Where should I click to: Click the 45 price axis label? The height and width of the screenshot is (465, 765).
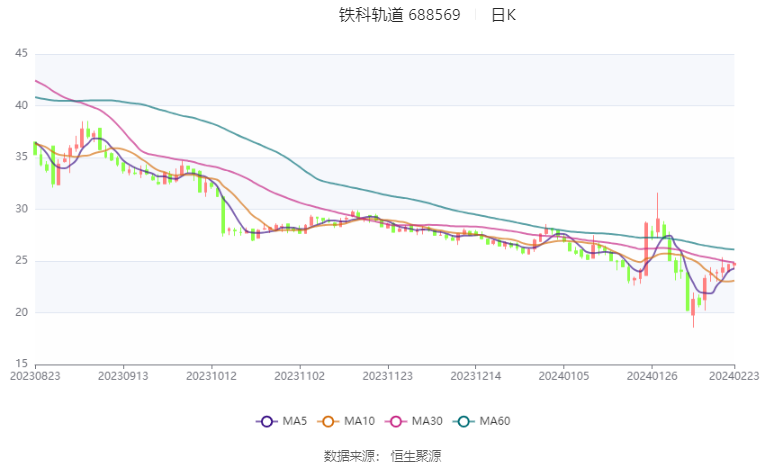[21, 53]
